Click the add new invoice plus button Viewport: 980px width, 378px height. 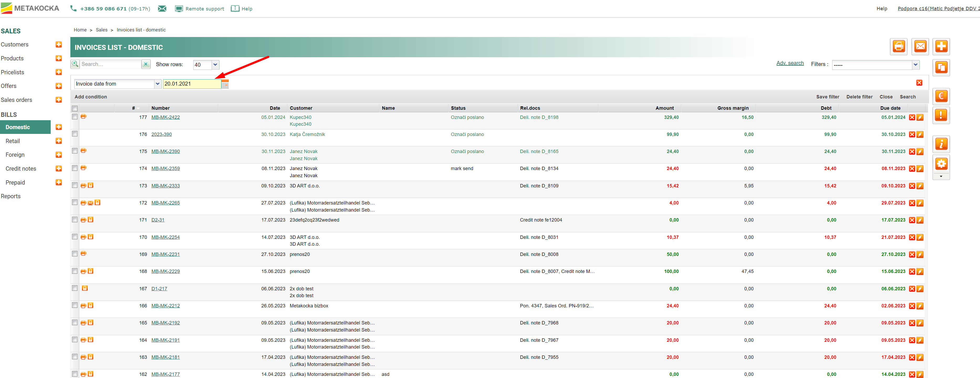tap(941, 47)
